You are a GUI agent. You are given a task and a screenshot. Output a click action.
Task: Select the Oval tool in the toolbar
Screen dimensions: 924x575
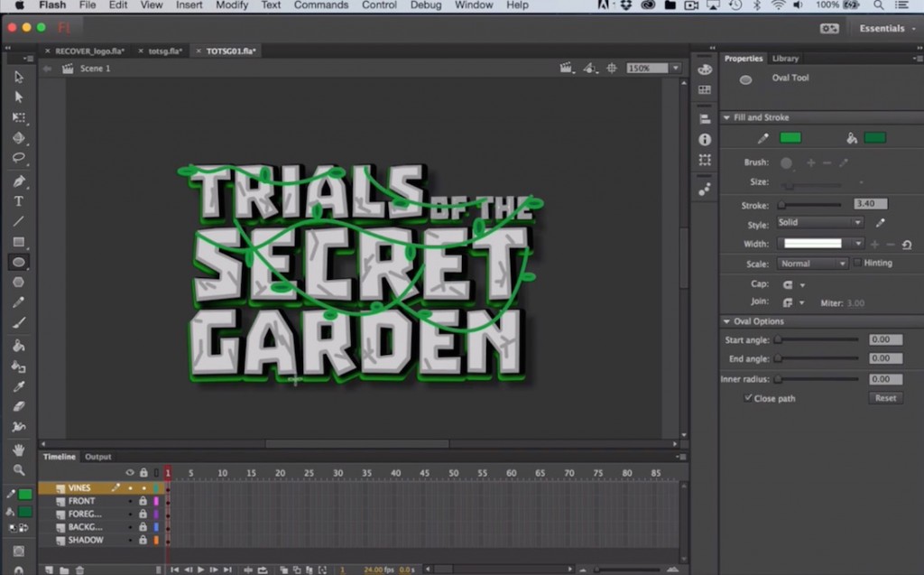(18, 262)
